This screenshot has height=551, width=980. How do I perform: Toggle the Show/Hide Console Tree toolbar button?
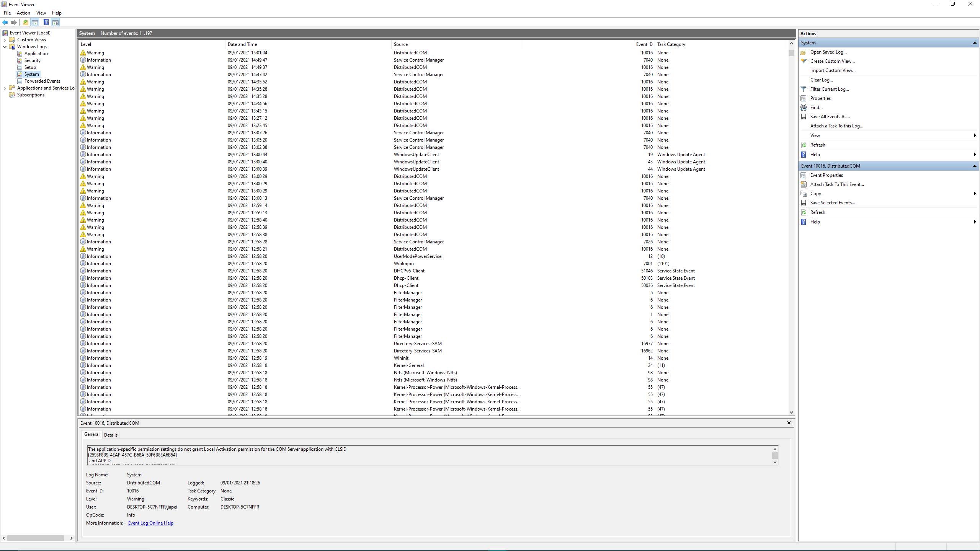coord(35,22)
